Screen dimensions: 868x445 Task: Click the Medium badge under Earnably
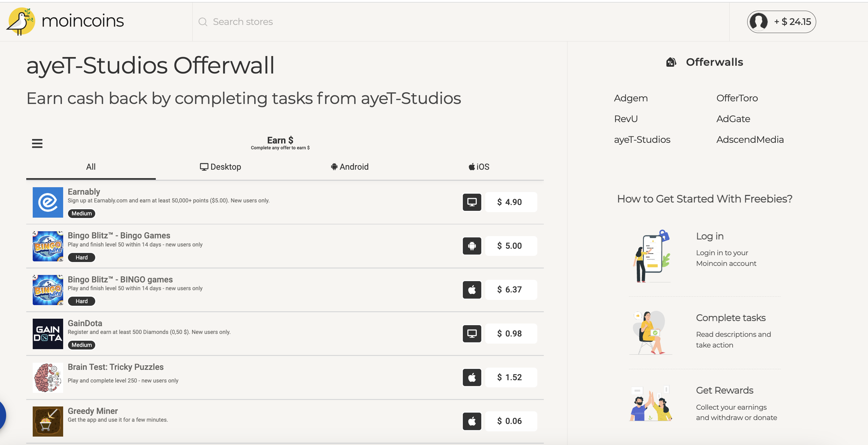(x=82, y=213)
